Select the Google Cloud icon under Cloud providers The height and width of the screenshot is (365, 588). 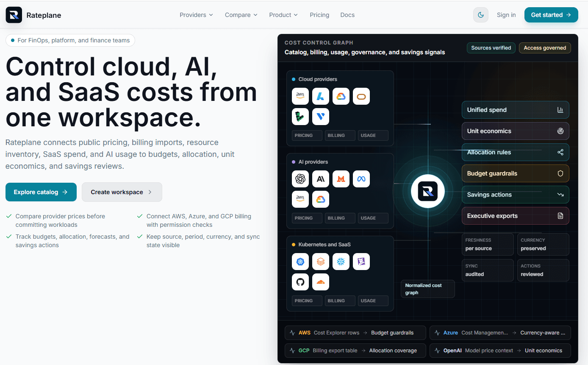(x=341, y=96)
